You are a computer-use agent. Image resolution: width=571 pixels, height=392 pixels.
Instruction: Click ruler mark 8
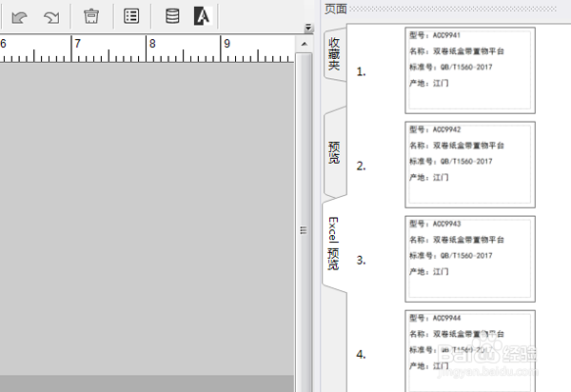click(x=152, y=44)
